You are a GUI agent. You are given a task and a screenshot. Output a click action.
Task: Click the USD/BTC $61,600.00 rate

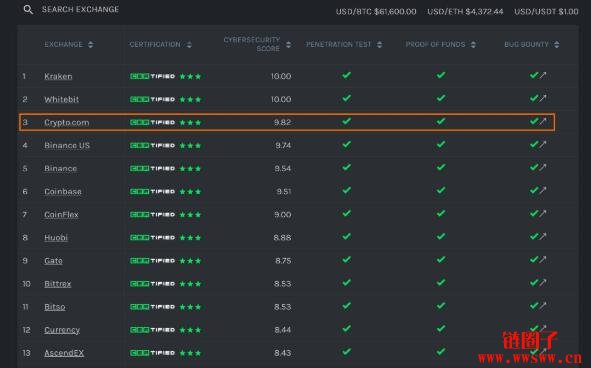click(376, 12)
